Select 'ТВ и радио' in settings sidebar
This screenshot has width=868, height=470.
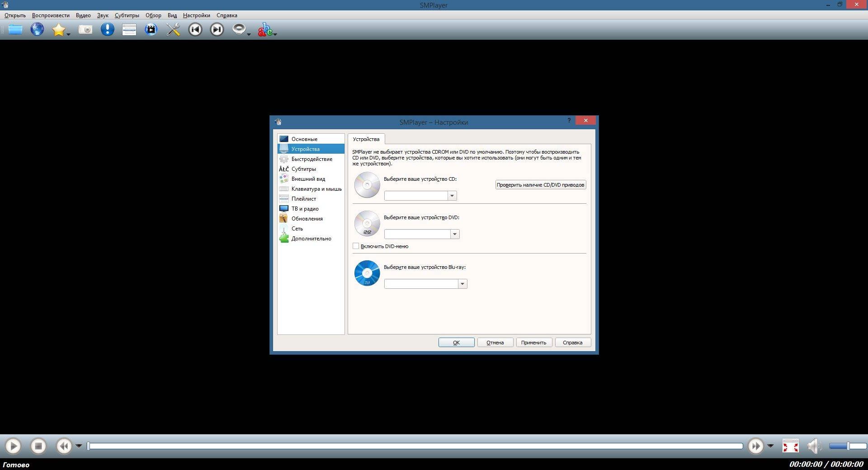[x=311, y=209]
